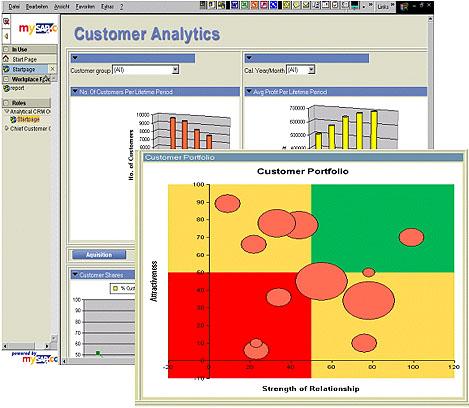Click the globe icon beside report
Image resolution: width=469 pixels, height=408 pixels.
point(6,89)
